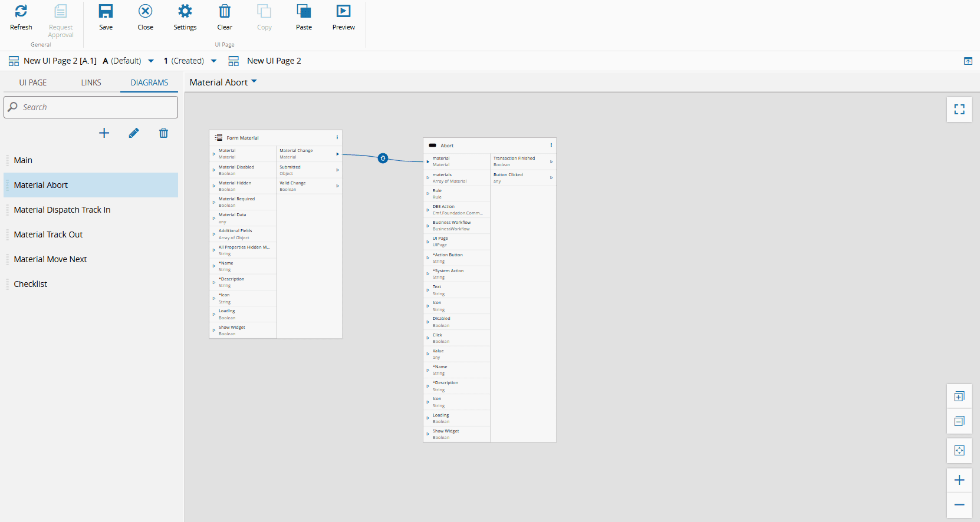The image size is (980, 522).
Task: Switch to the LINKS tab
Action: [91, 82]
